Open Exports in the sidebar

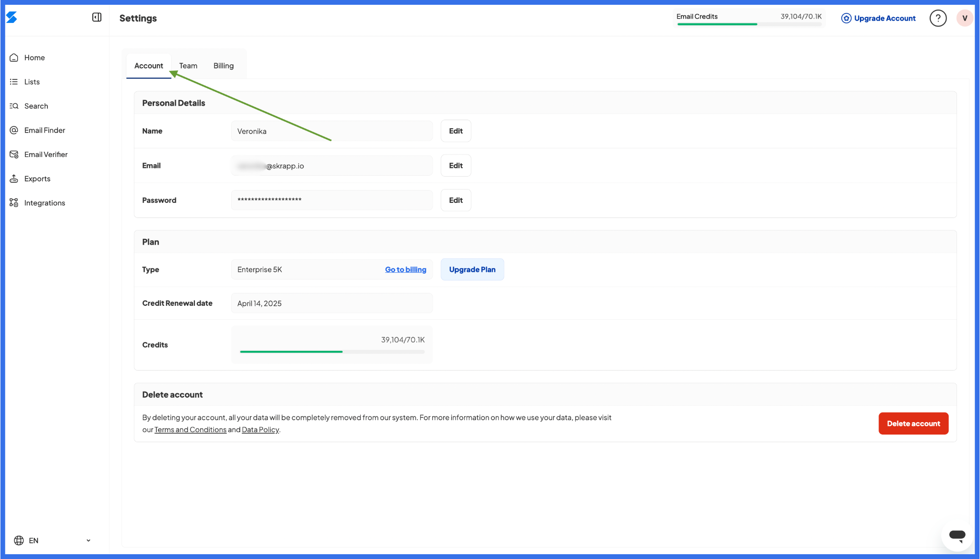[x=37, y=179]
